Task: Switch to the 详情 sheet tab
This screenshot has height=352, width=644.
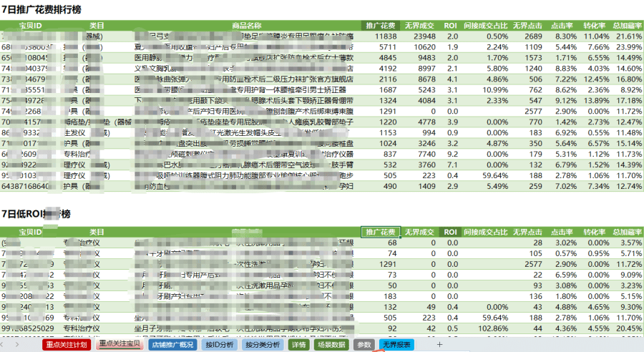Action: click(x=299, y=345)
